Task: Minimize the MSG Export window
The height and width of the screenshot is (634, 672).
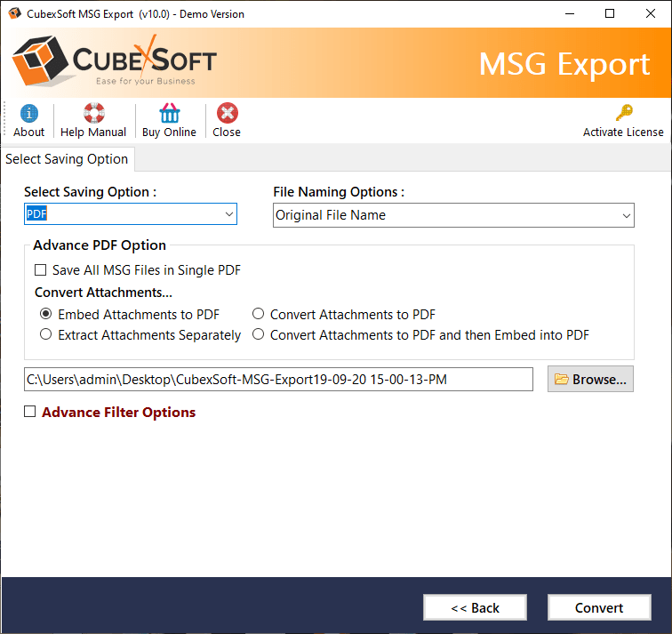Action: (x=570, y=13)
